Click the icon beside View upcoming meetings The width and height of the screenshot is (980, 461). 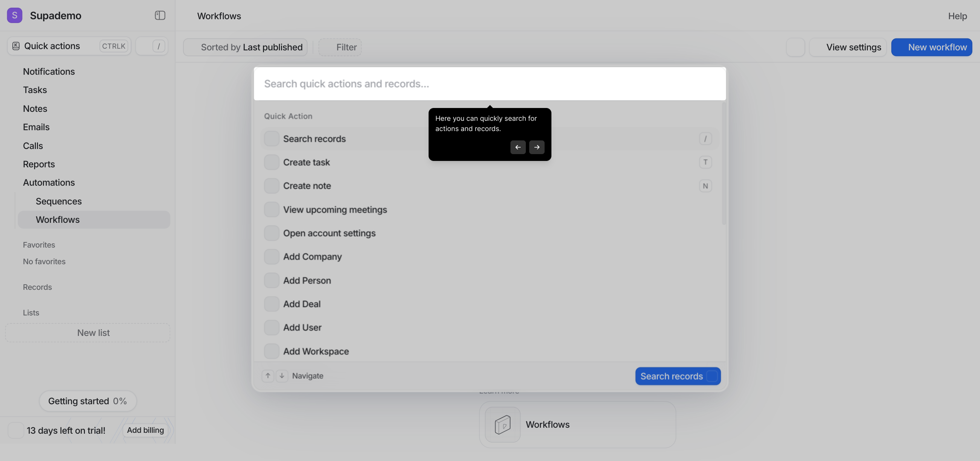click(x=271, y=210)
